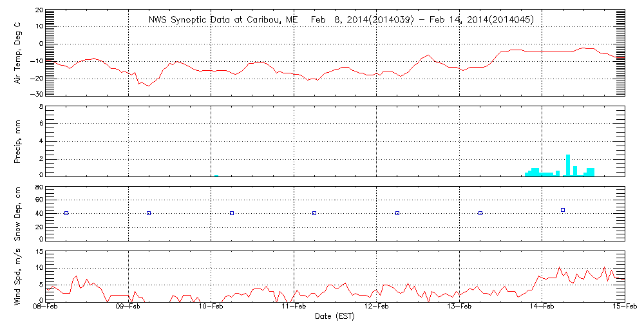This screenshot has height=322, width=644.
Task: Select the "12-Feb" date label
Action: [376, 307]
